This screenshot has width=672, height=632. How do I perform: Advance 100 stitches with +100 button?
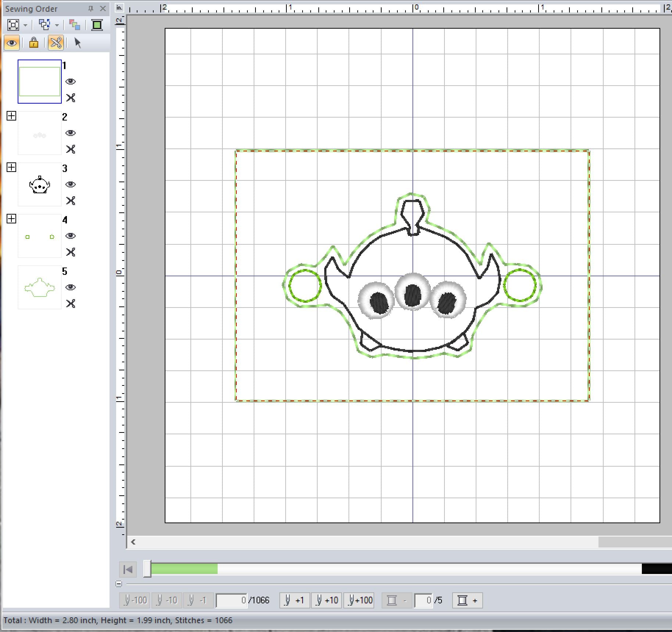tap(359, 600)
